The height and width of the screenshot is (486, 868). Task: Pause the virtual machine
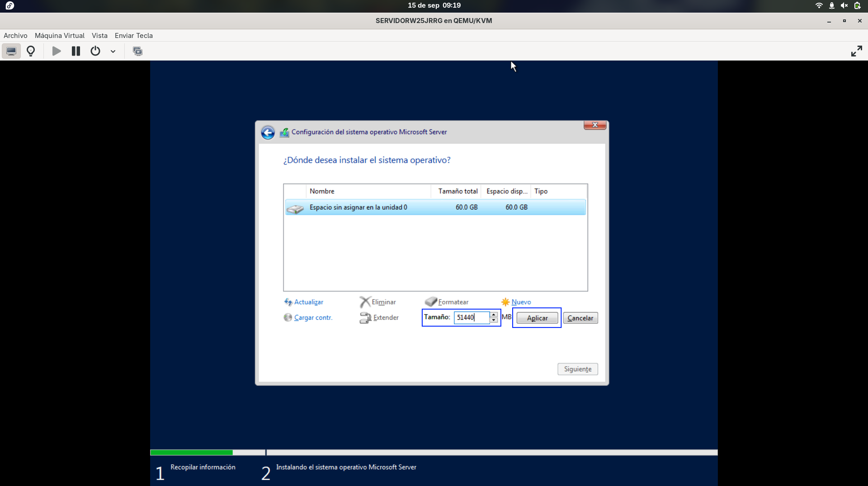[76, 51]
